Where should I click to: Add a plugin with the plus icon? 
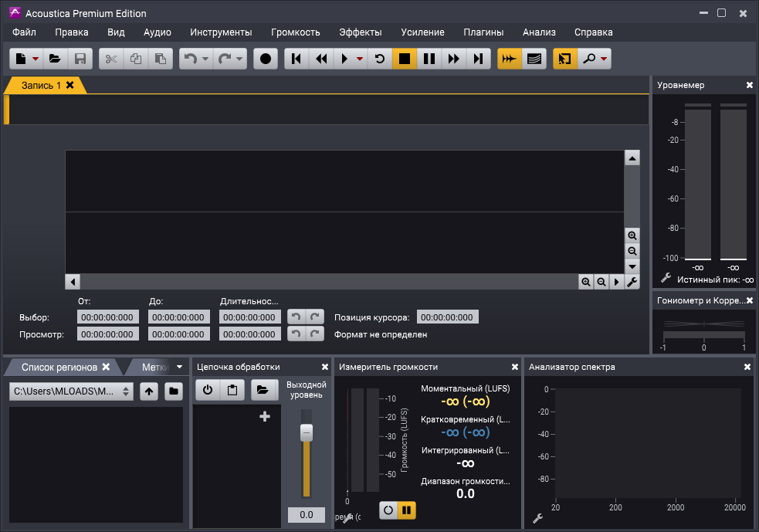tap(265, 417)
